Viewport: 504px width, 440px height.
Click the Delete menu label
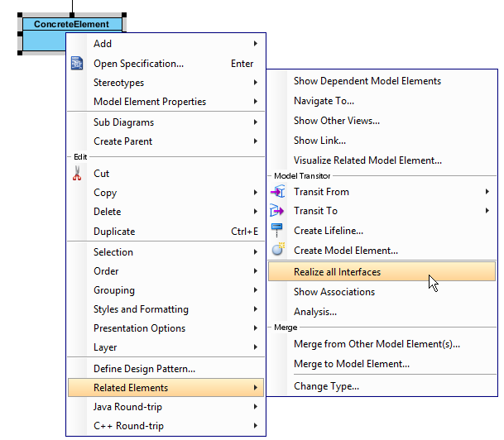click(x=108, y=212)
